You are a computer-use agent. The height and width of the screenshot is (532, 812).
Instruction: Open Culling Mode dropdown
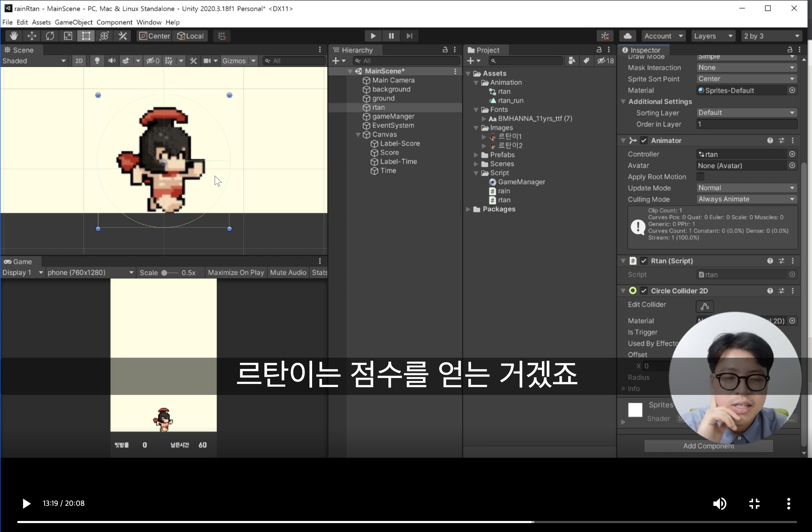coord(746,199)
